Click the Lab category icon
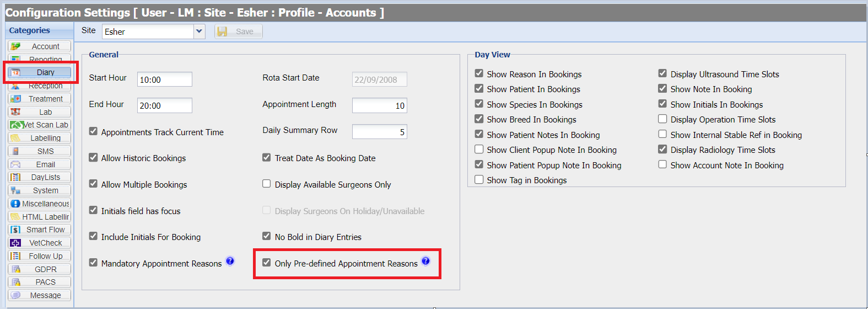868x309 pixels. coord(15,112)
